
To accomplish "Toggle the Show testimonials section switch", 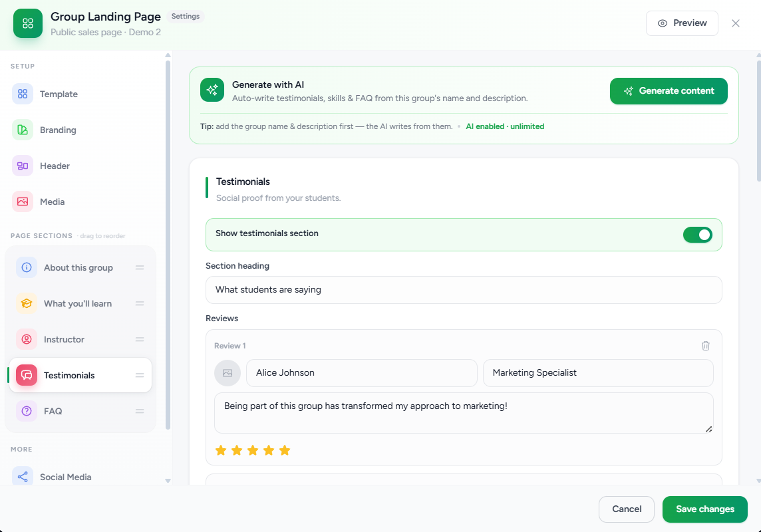I will (x=697, y=235).
